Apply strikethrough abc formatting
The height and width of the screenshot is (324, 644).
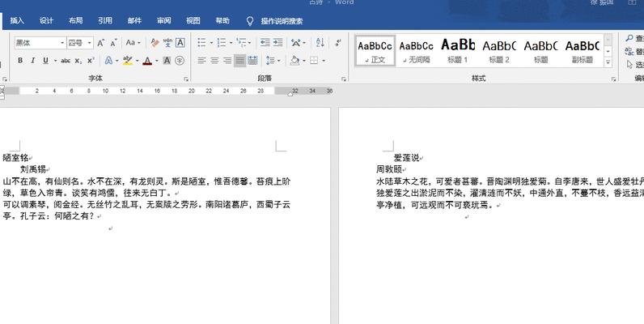pyautogui.click(x=66, y=61)
